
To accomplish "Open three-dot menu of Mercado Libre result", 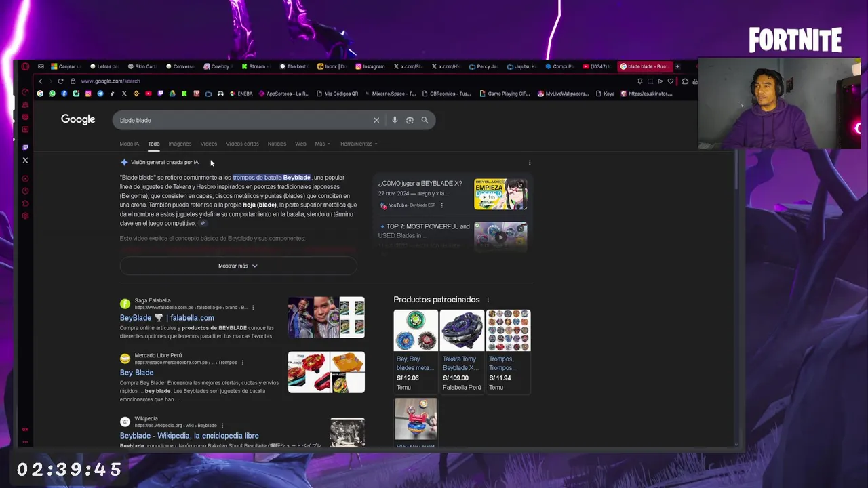I will [x=242, y=363].
